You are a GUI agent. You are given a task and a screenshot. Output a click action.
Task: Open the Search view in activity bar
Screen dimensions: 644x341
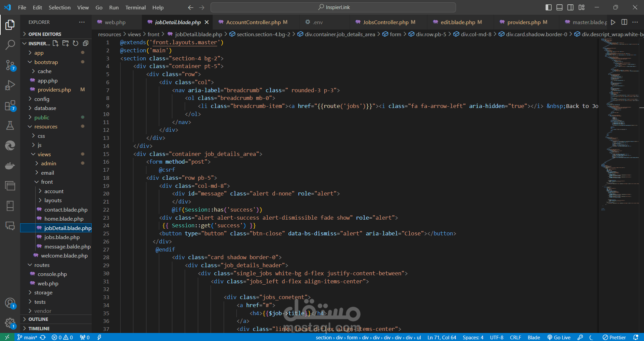10,45
